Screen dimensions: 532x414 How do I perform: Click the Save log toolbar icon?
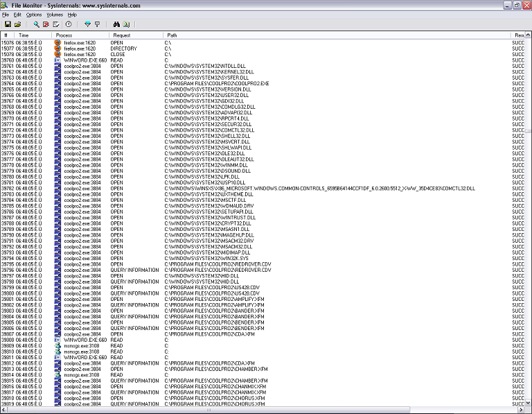pyautogui.click(x=8, y=24)
